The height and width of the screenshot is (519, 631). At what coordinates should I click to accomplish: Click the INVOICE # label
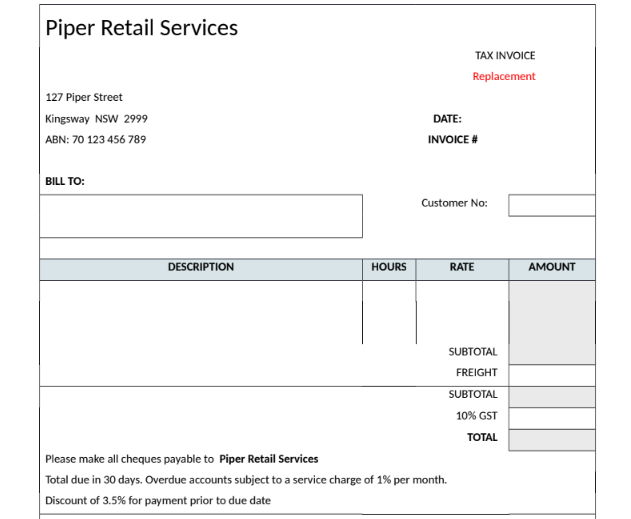(452, 140)
